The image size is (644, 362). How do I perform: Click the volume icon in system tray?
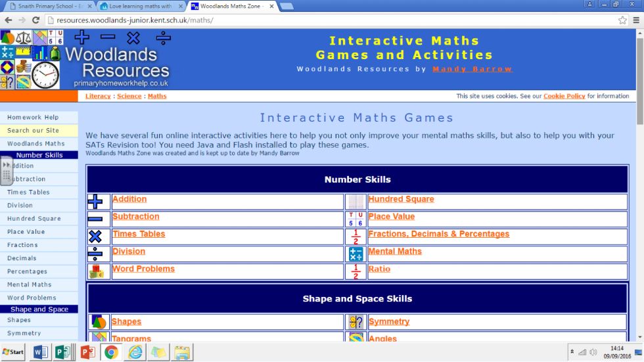[x=593, y=352]
